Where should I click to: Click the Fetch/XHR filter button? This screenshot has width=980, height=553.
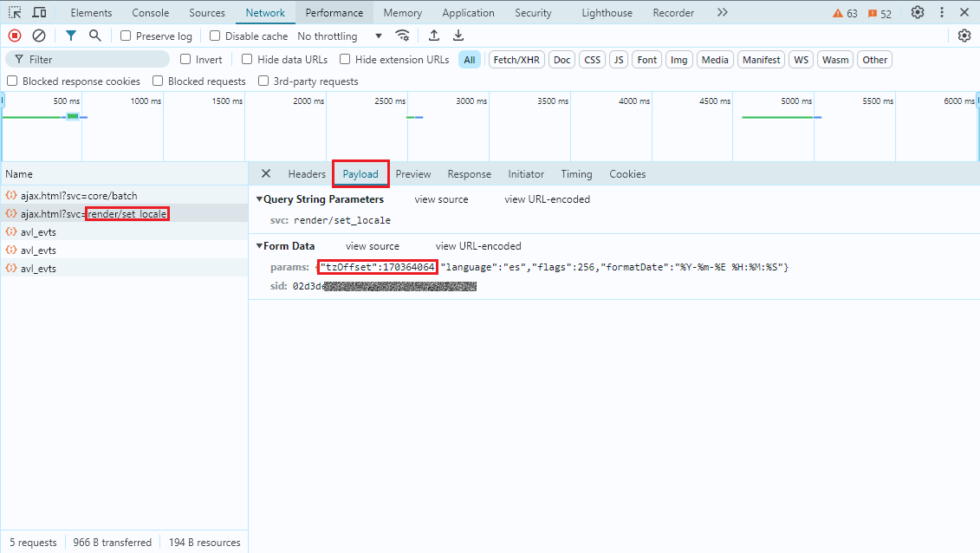[516, 60]
